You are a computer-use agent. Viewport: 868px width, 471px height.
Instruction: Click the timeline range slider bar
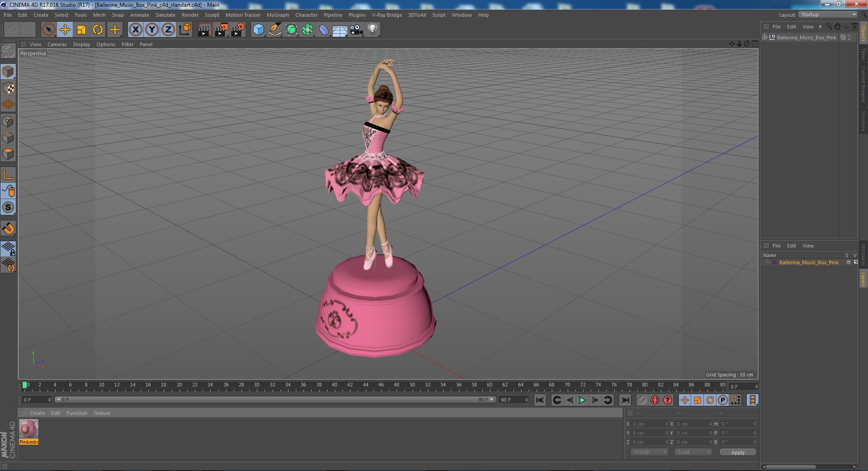pos(275,400)
